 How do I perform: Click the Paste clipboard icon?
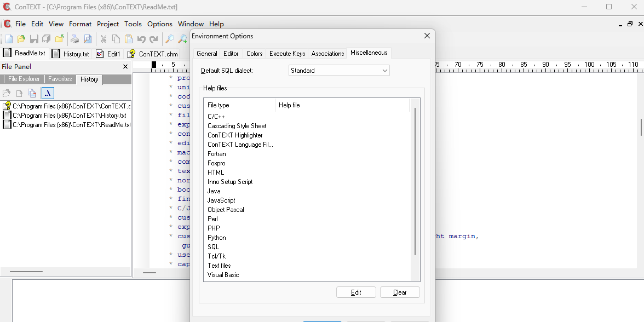(129, 39)
